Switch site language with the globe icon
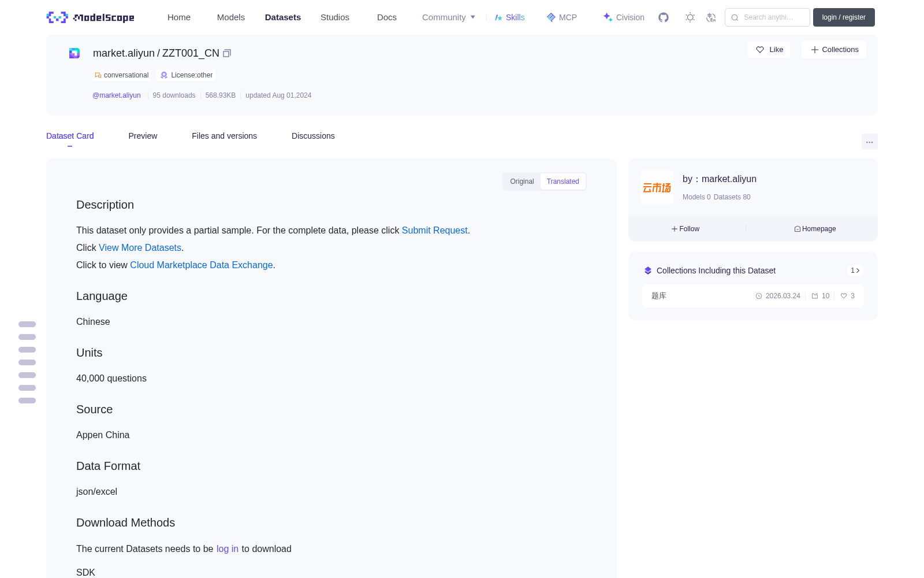Viewport: 924px width, 578px height. point(711,17)
